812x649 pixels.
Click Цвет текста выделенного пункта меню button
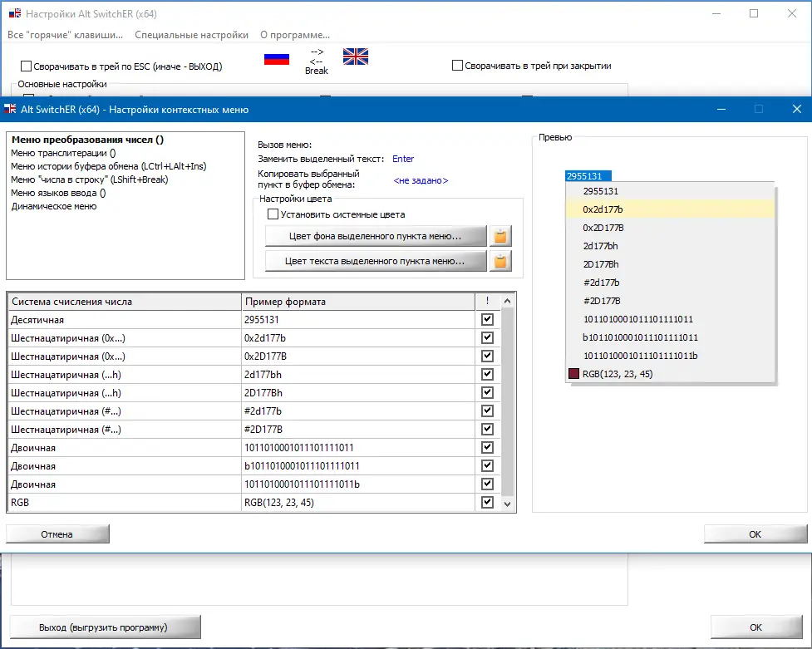tap(376, 261)
